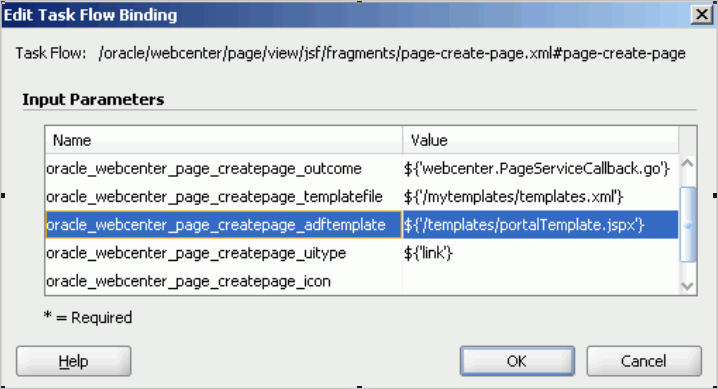Viewport: 718px width, 389px height.
Task: Edit the ${'link'} value cell
Action: tap(540, 253)
